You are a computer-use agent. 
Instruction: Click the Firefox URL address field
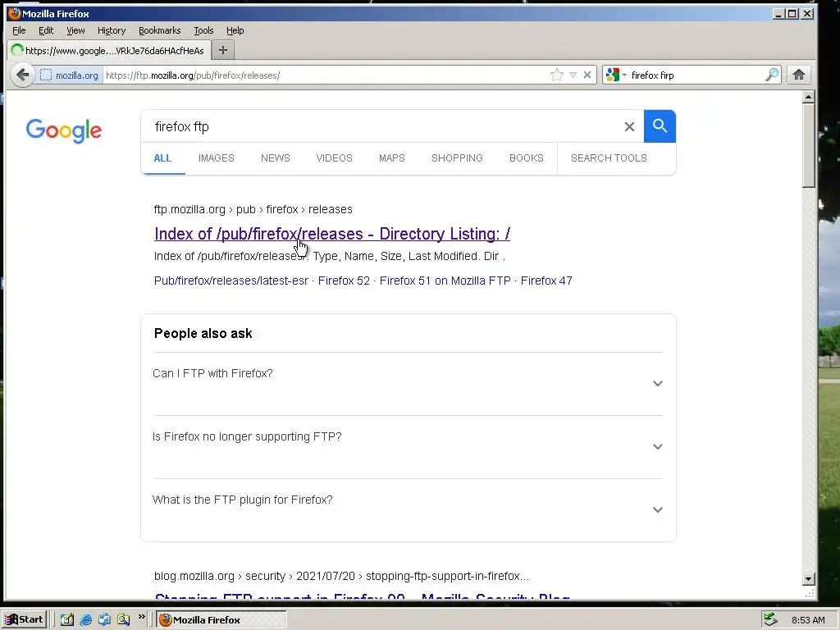click(x=326, y=75)
